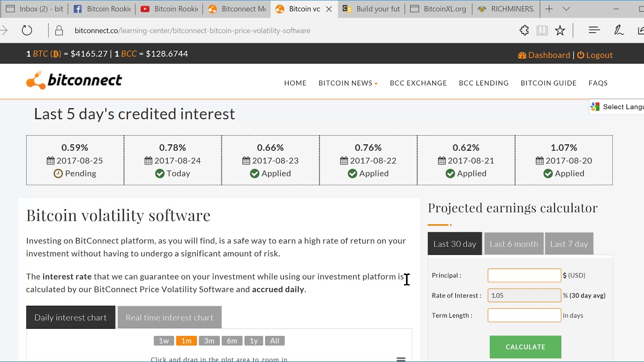
Task: Click the address bar lock icon
Action: click(59, 31)
